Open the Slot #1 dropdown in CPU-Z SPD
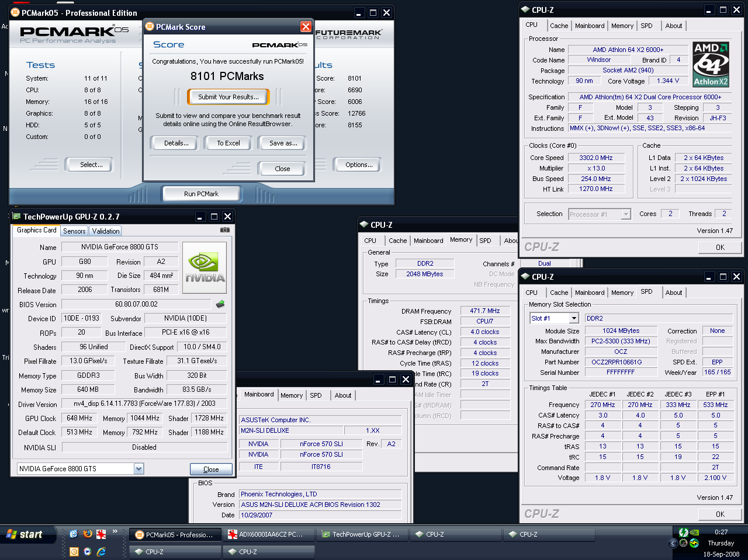Image resolution: width=748 pixels, height=560 pixels. point(574,318)
